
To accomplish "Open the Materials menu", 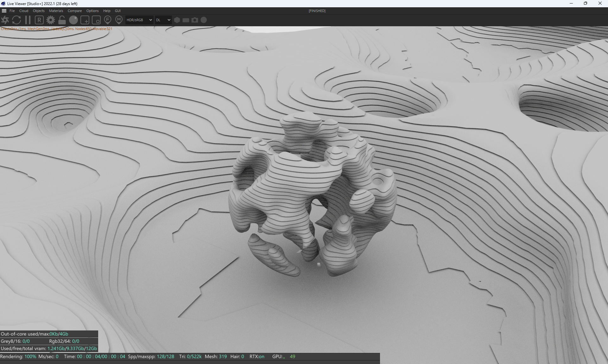I will coord(56,11).
